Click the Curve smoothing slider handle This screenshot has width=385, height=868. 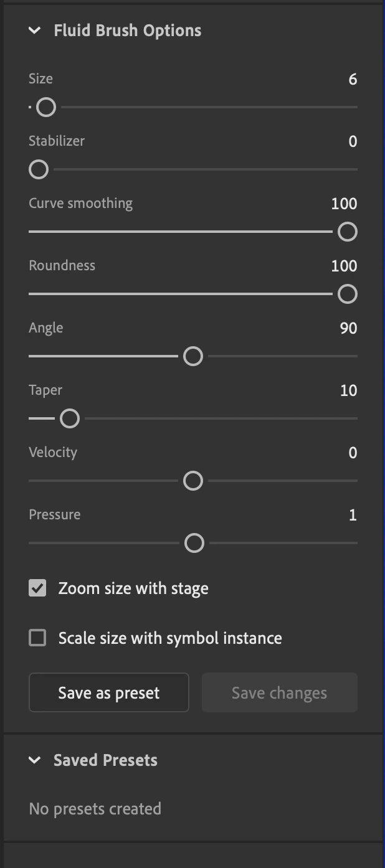tap(347, 232)
